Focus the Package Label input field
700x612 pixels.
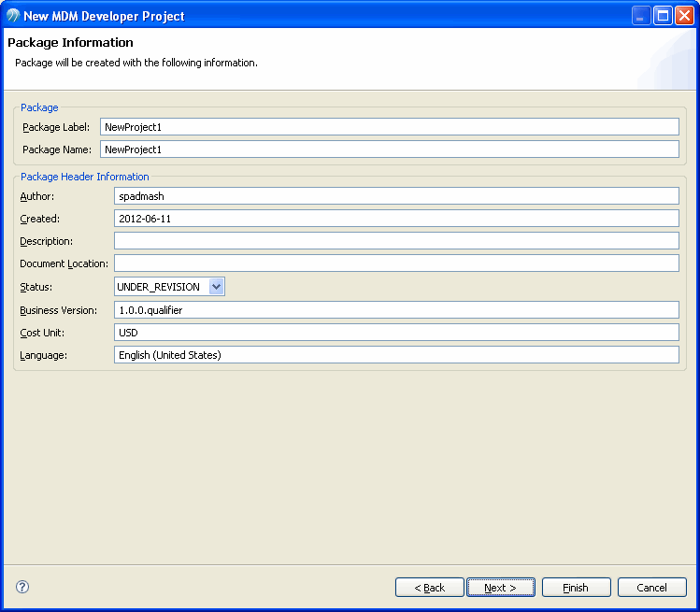(390, 127)
